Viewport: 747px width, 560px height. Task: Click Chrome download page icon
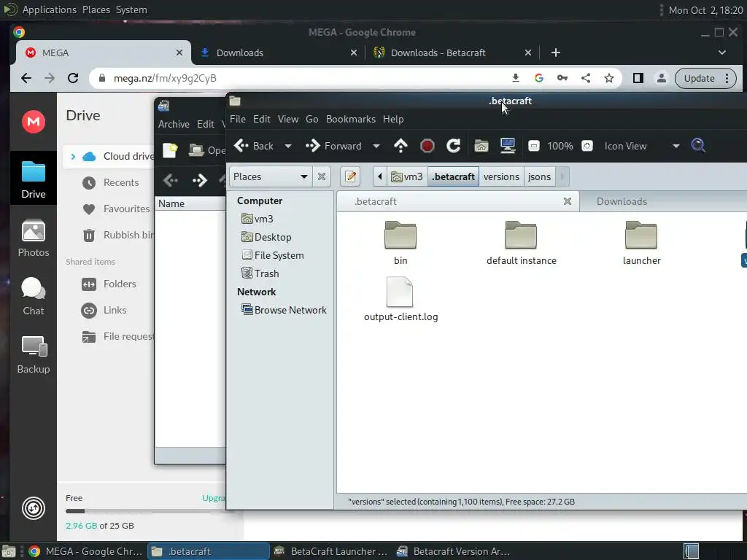coord(516,78)
